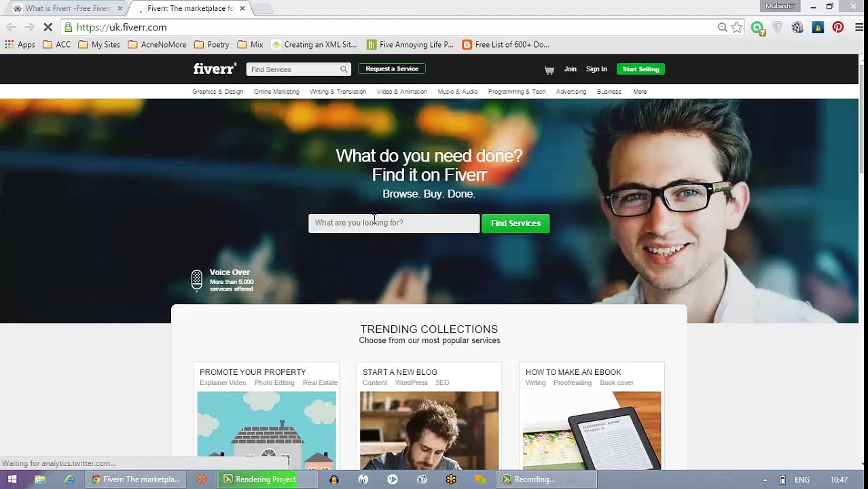
Task: Click the magnifier icon in header search box
Action: [344, 69]
